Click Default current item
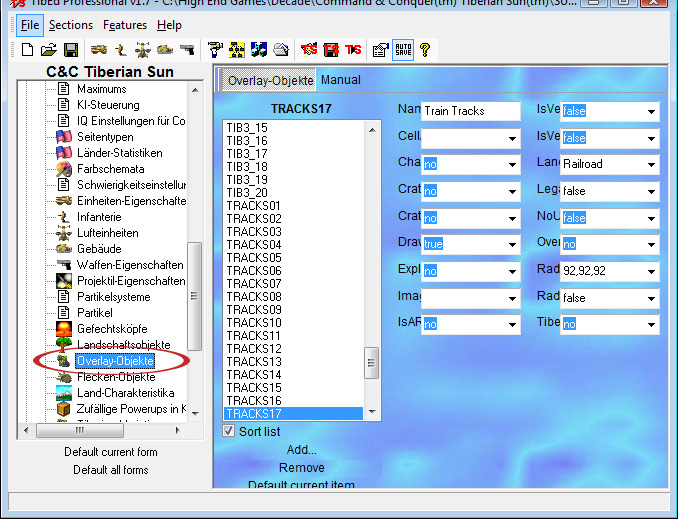The width and height of the screenshot is (678, 519). click(x=301, y=484)
